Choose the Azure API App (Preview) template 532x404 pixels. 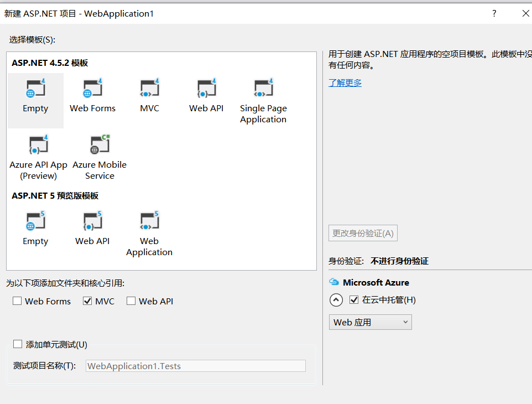38,146
